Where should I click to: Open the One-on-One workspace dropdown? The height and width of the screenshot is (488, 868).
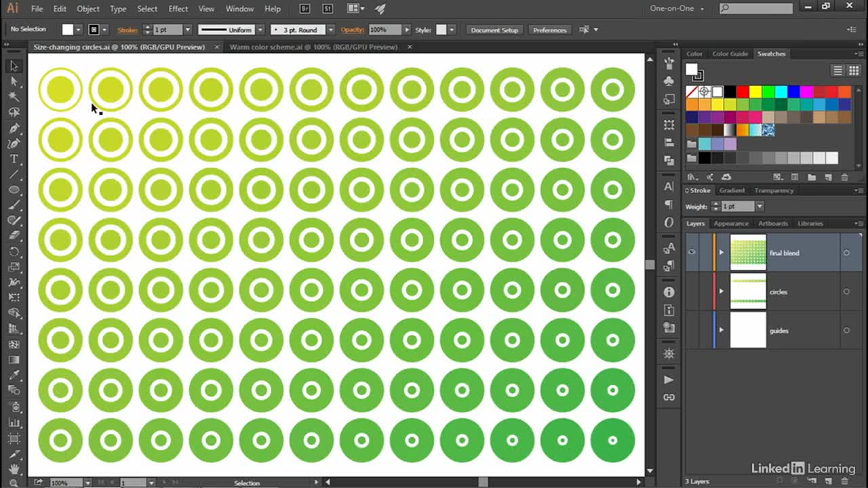[x=677, y=9]
